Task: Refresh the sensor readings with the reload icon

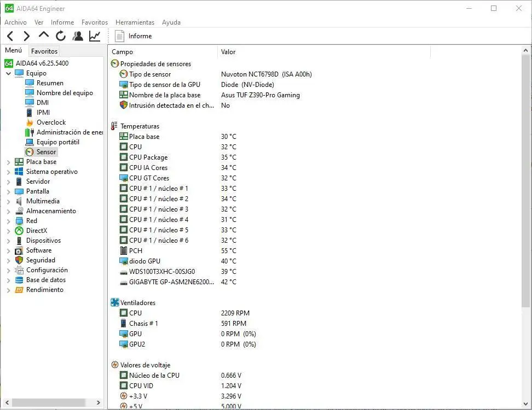Action: pos(61,36)
